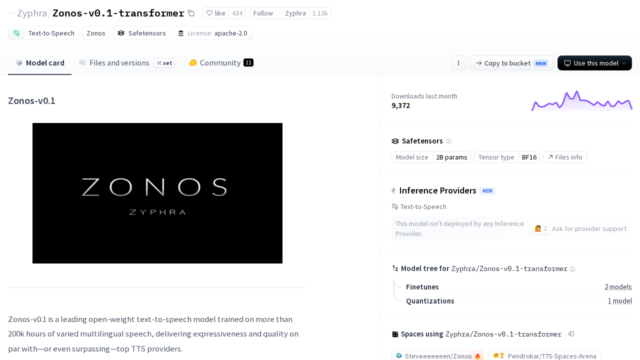Open the Files info link

565,157
